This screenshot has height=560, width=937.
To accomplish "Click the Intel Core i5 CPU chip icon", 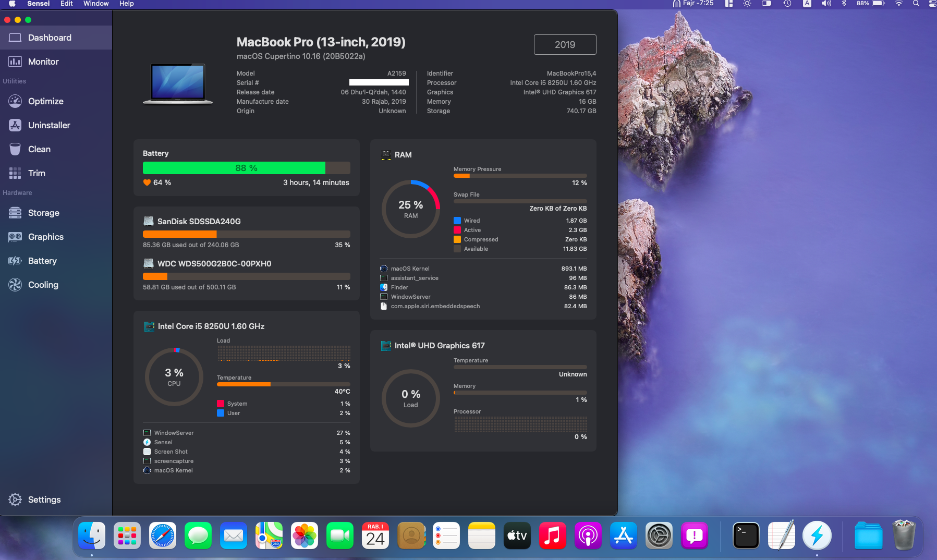I will pyautogui.click(x=149, y=326).
